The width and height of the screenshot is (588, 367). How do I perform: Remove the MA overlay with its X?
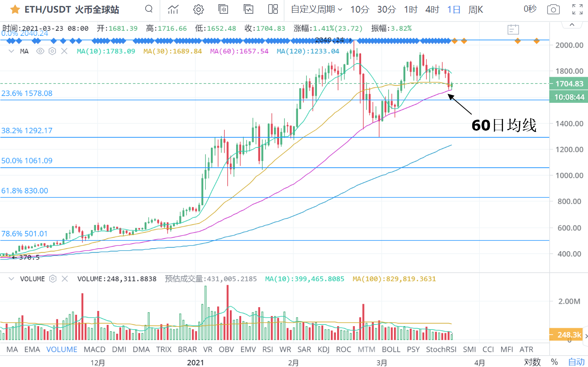(x=64, y=51)
